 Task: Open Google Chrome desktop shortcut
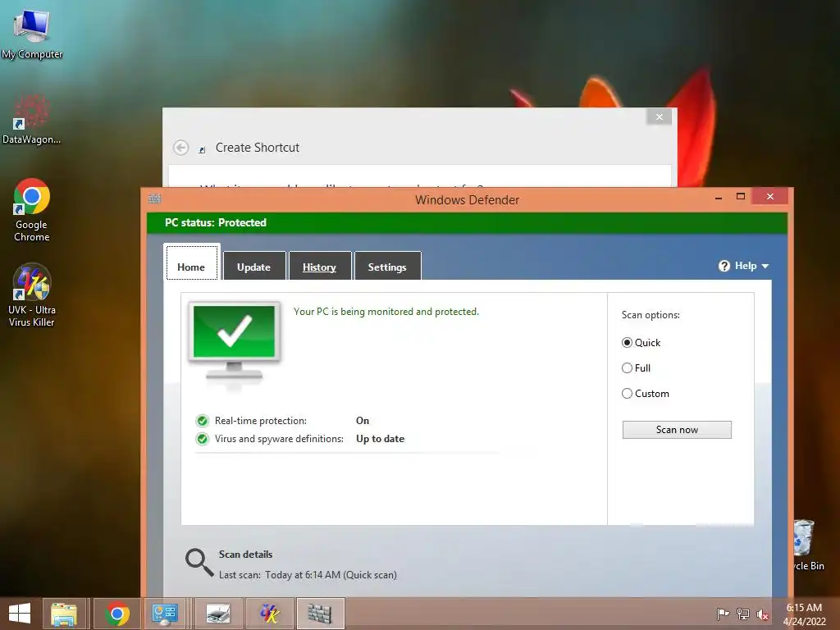pos(32,210)
